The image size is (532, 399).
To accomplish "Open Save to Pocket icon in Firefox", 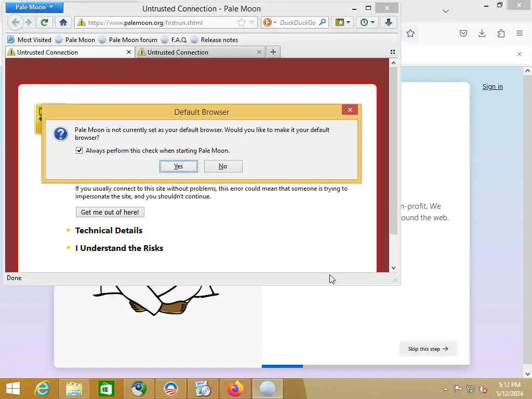I will [463, 33].
